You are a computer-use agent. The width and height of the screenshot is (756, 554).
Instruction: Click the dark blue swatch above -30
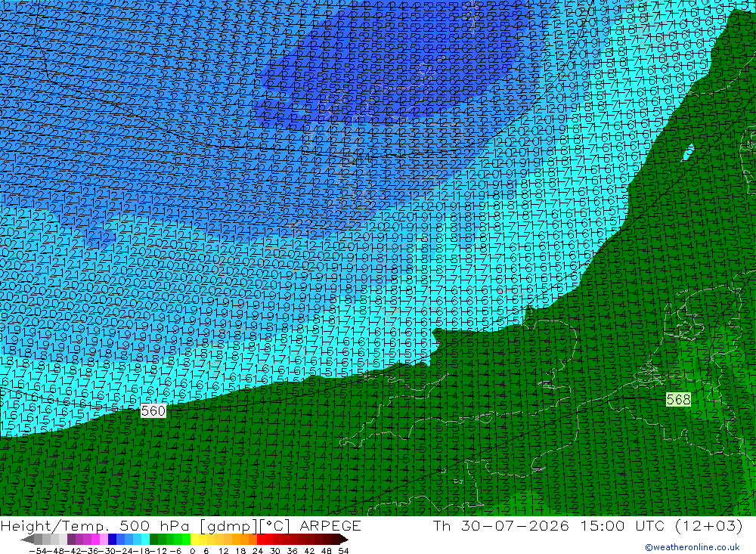tap(112, 539)
